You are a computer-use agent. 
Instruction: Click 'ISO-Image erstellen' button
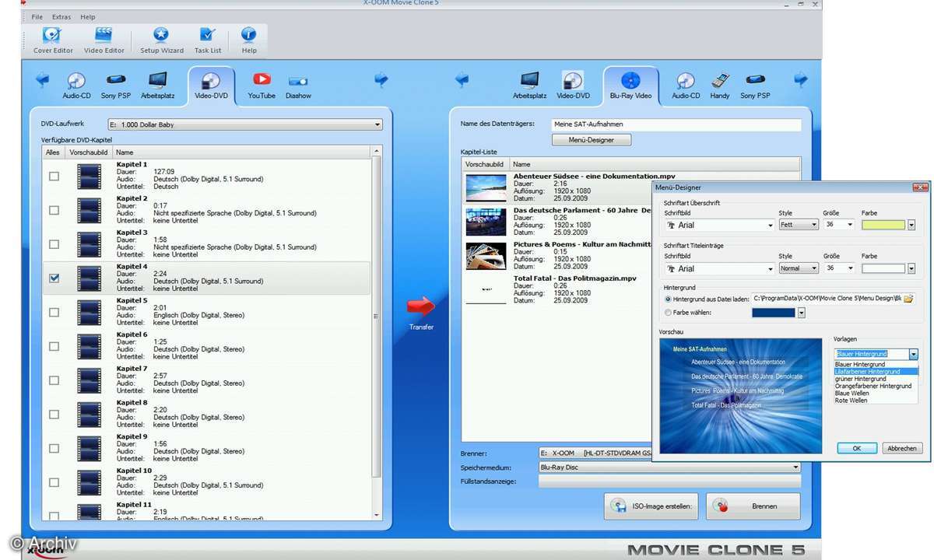(651, 506)
